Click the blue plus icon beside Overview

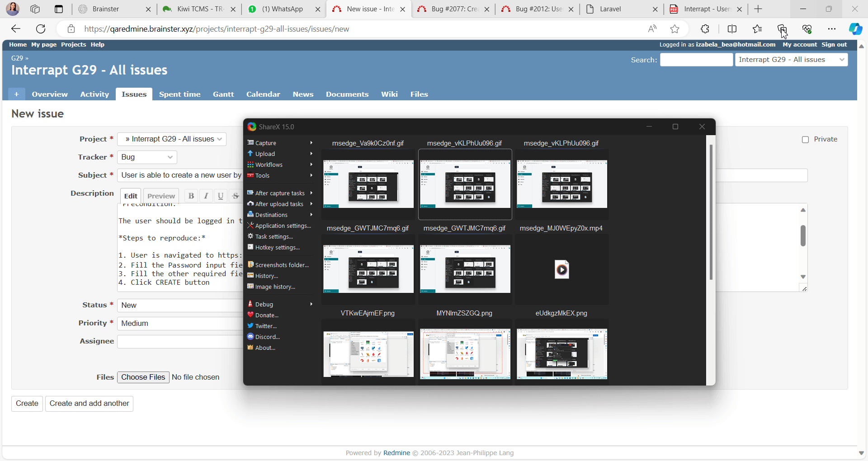tap(16, 94)
